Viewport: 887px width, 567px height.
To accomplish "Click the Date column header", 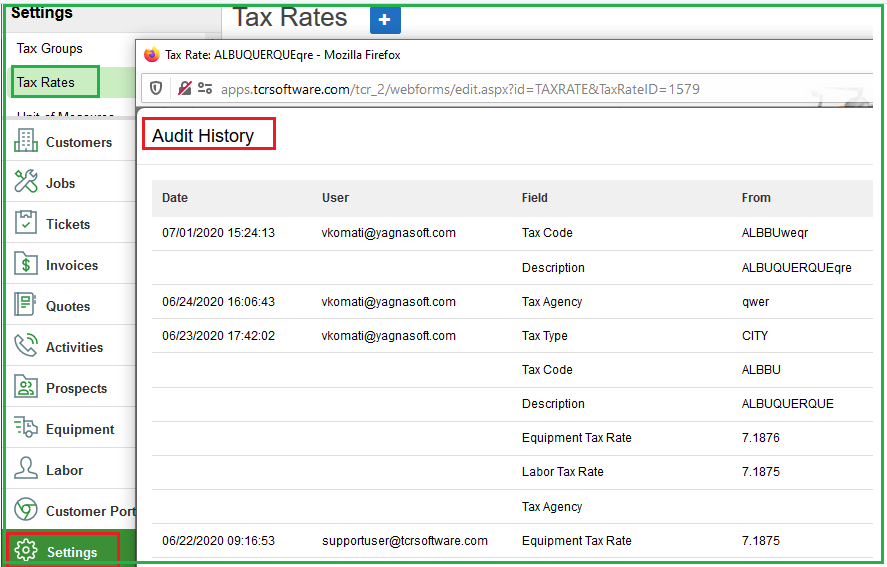I will (x=175, y=198).
